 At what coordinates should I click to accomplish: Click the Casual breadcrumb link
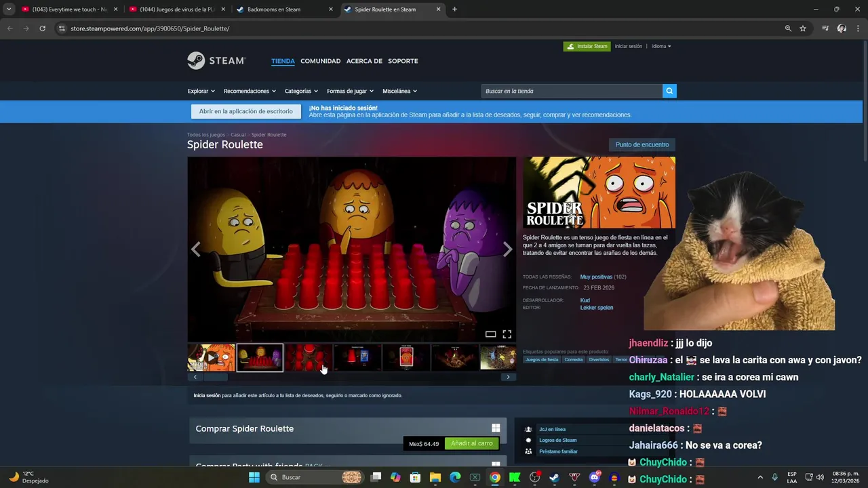click(238, 135)
